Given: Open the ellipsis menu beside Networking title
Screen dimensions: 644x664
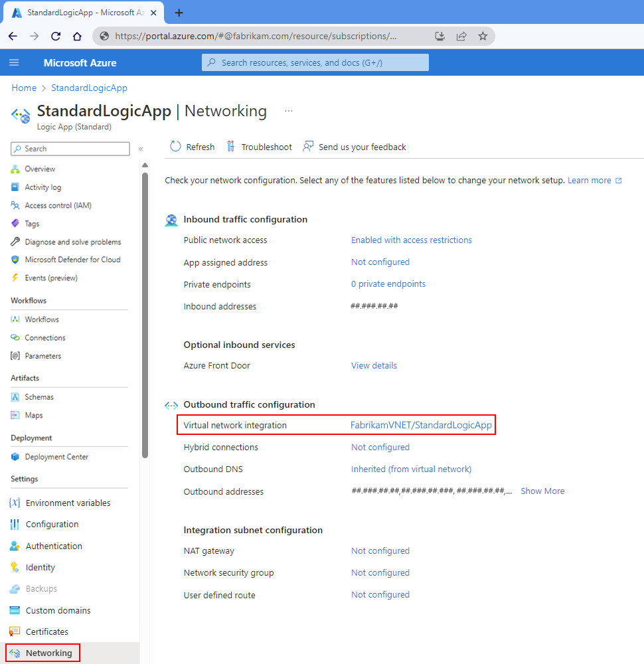Looking at the screenshot, I should click(288, 112).
